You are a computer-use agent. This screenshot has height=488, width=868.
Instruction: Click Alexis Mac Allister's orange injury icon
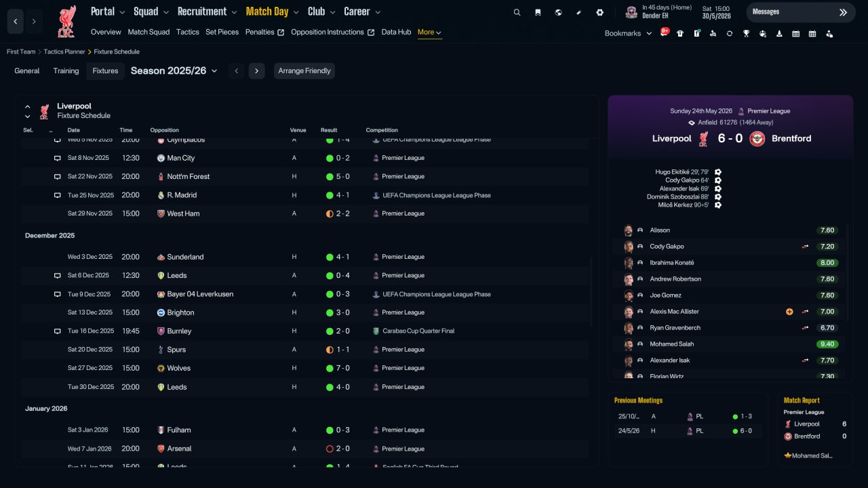(789, 312)
